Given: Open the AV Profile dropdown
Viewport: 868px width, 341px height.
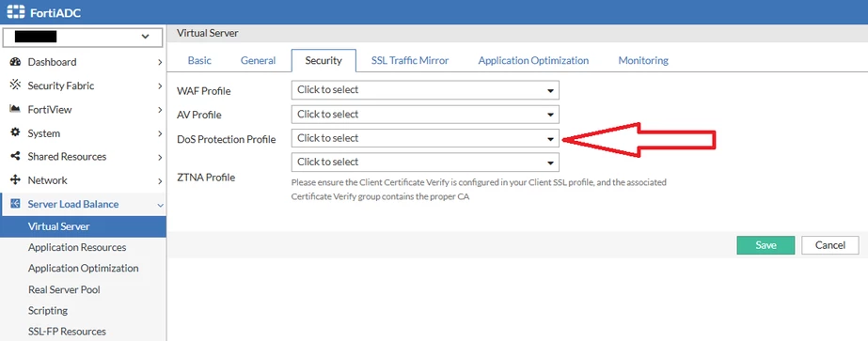Looking at the screenshot, I should click(x=424, y=114).
